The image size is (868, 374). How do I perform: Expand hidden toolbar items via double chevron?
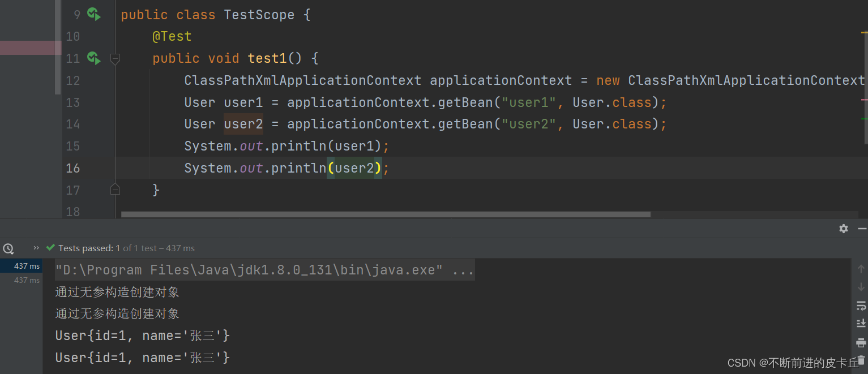pos(36,248)
